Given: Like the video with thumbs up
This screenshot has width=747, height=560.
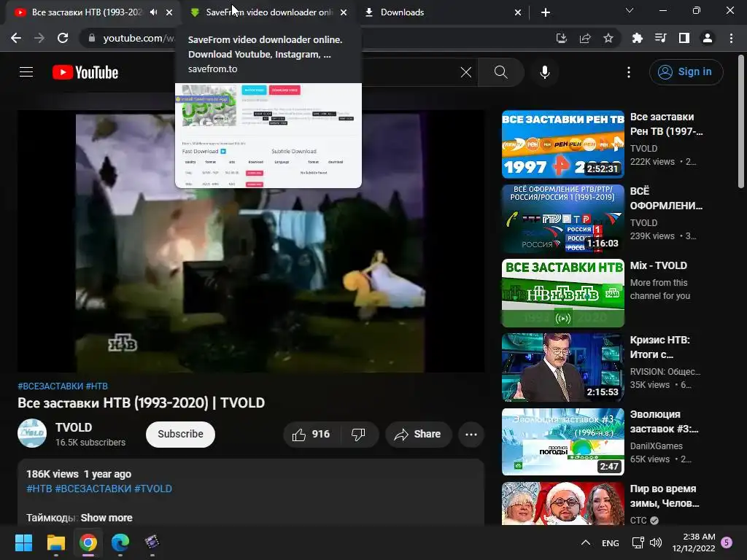Looking at the screenshot, I should (311, 435).
